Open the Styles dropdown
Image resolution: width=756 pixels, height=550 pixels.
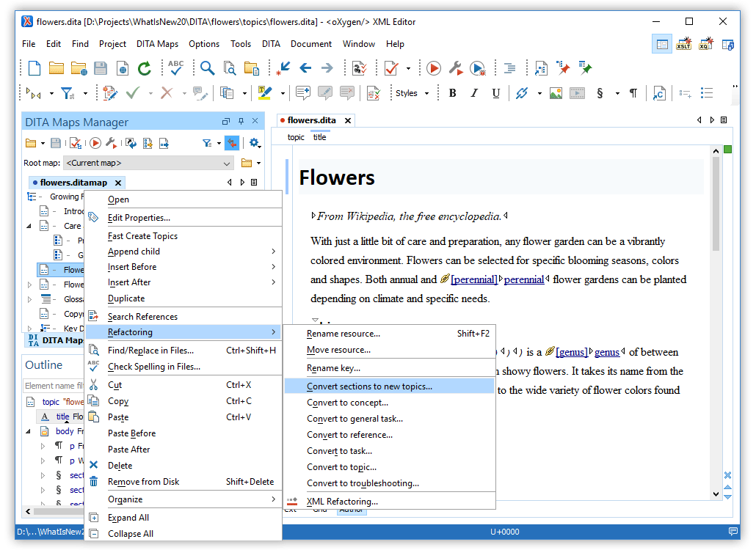[x=412, y=93]
